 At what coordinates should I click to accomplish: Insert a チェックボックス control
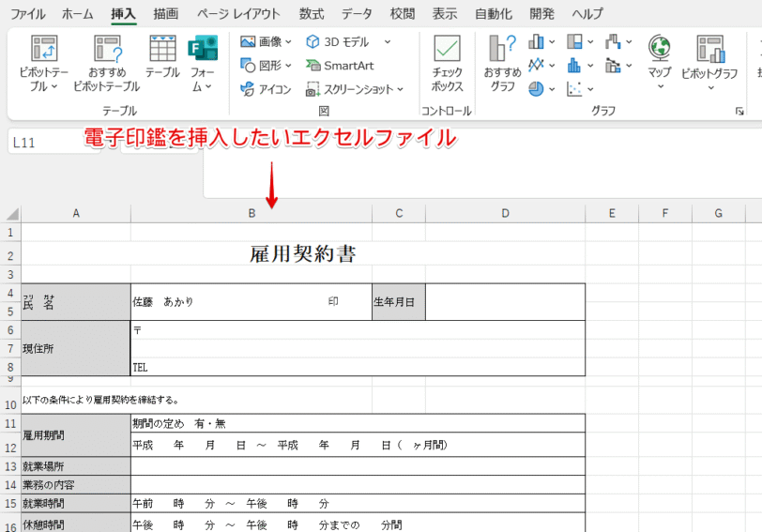pyautogui.click(x=447, y=64)
